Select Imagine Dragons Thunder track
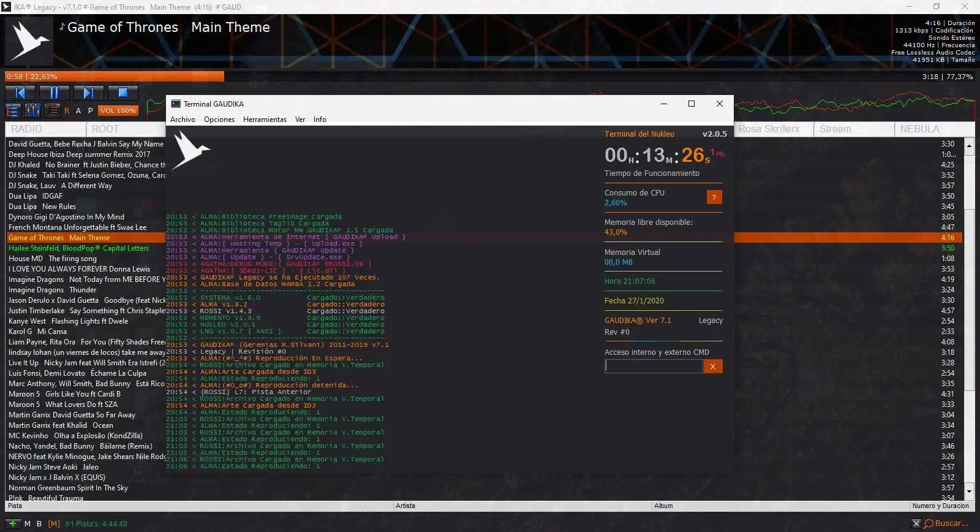The height and width of the screenshot is (532, 980). click(x=52, y=290)
